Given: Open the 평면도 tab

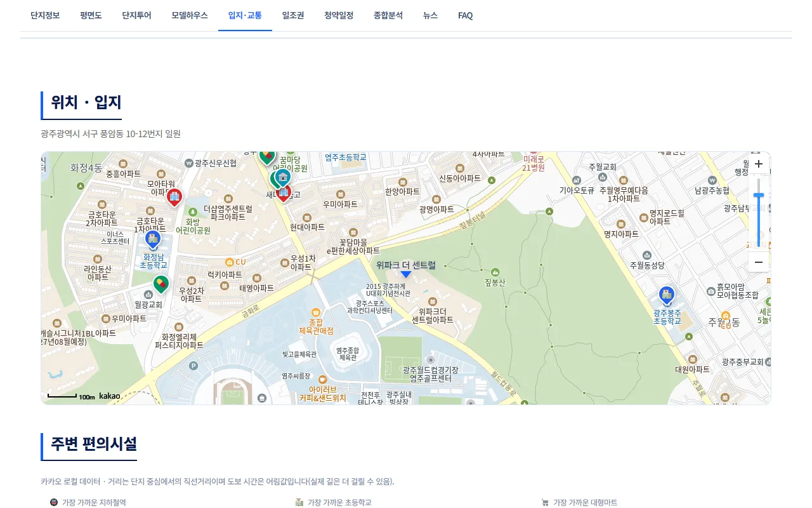Looking at the screenshot, I should pos(91,15).
